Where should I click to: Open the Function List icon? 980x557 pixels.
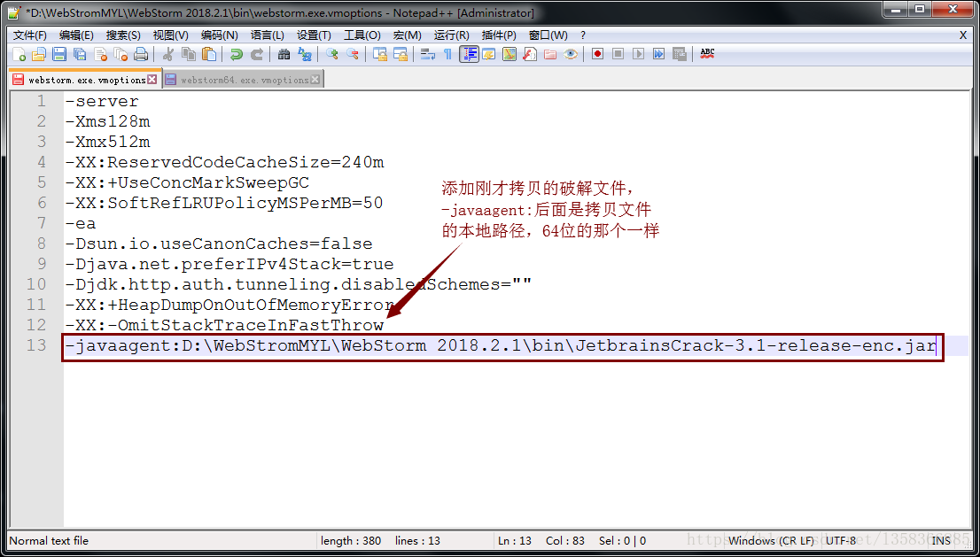pos(530,54)
